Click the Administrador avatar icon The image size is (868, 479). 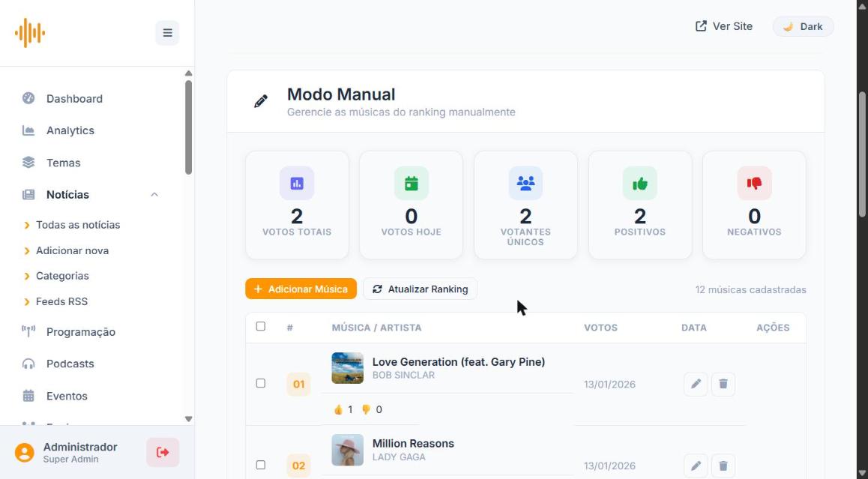pos(24,453)
